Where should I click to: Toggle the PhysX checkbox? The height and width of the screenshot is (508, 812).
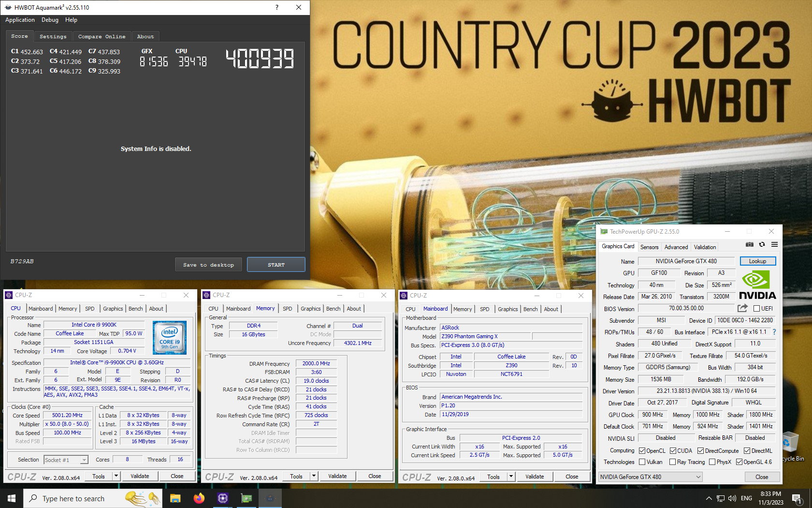pyautogui.click(x=712, y=462)
